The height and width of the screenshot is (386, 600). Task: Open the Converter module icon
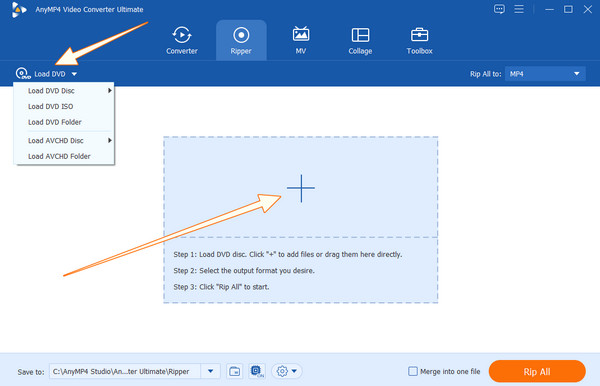182,35
